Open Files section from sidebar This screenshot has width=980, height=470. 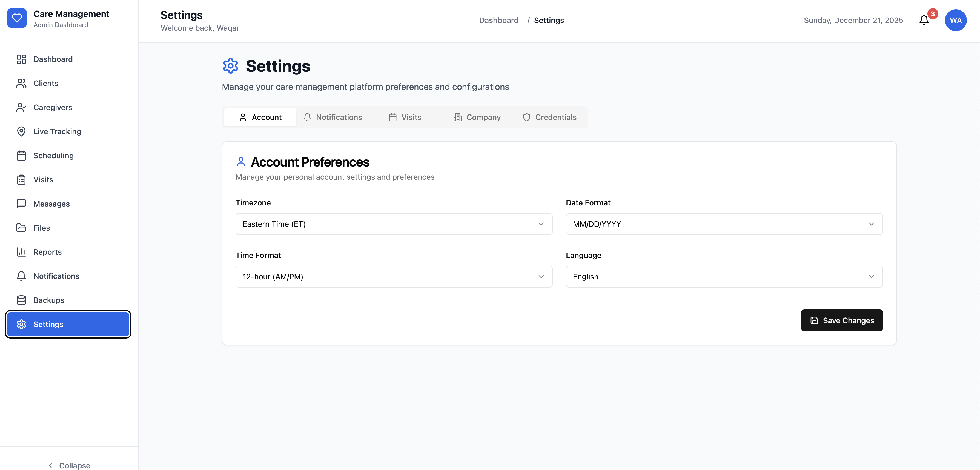(41, 228)
